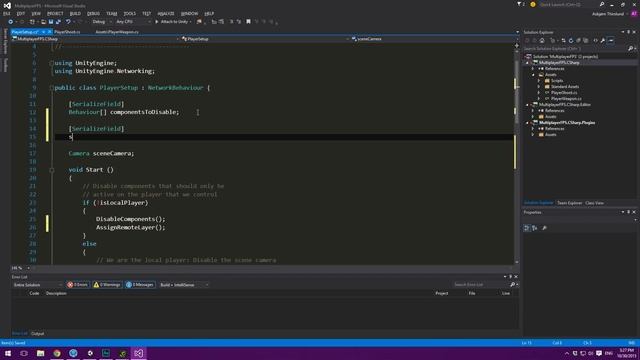Click the Show All Files icon in Solution Explorer
This screenshot has width=640, height=360.
[x=586, y=40]
